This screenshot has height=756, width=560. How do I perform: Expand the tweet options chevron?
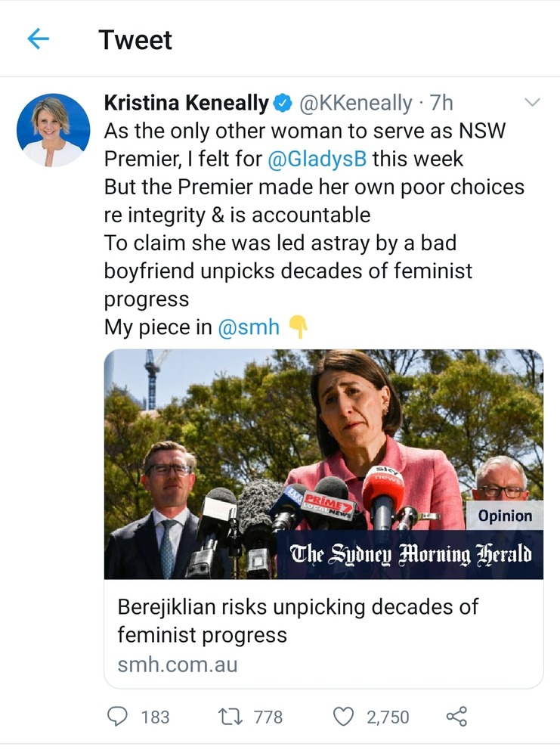[533, 102]
